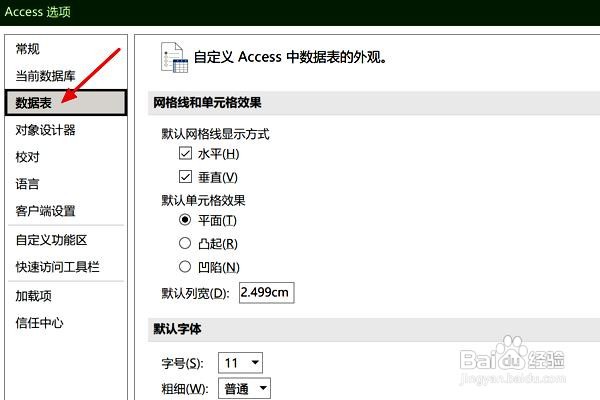Screen dimensions: 600x400
Task: Toggle the 垂直(V) gridline checkbox
Action: click(x=185, y=177)
